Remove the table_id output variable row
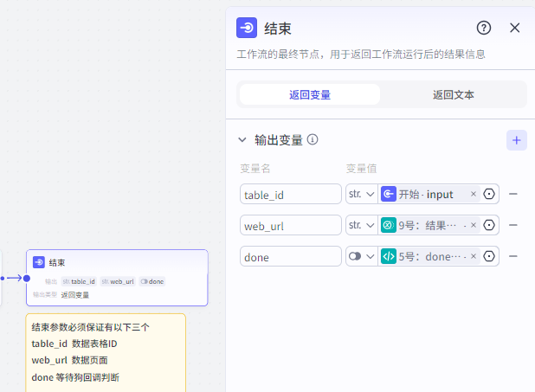 (x=512, y=194)
